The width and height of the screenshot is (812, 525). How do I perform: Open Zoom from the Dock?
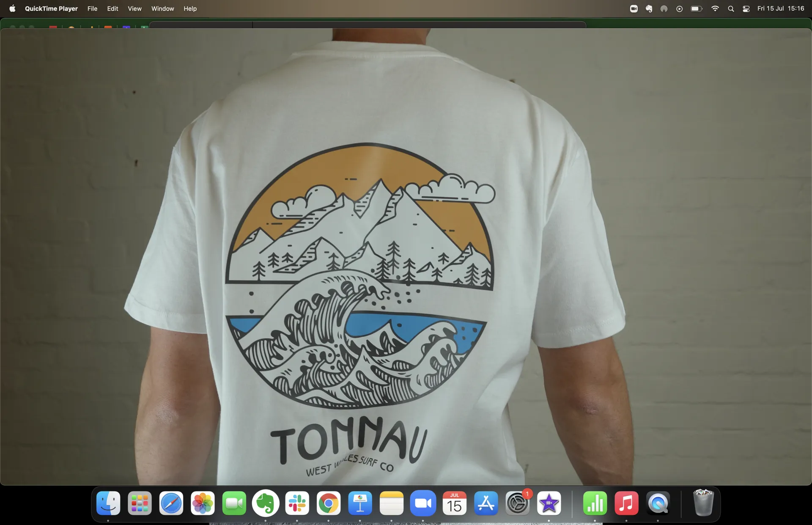(x=423, y=503)
